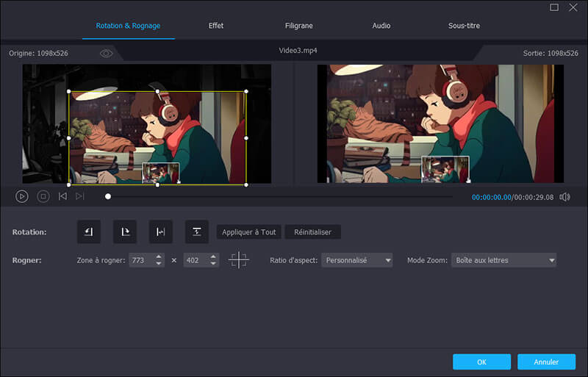Toggle original preview eye icon
The image size is (588, 377).
106,53
